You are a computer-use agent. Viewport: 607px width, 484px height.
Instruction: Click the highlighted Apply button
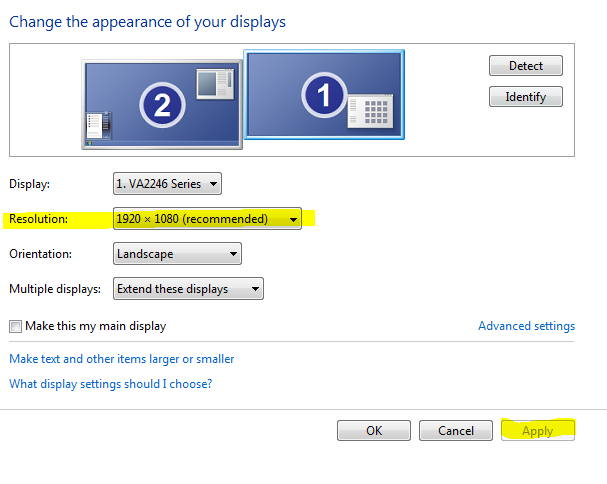(x=538, y=431)
